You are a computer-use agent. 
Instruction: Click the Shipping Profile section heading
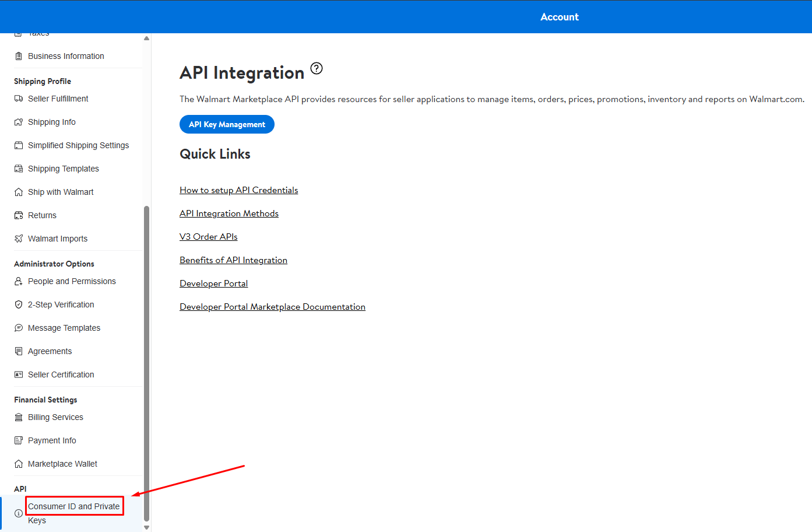(43, 81)
